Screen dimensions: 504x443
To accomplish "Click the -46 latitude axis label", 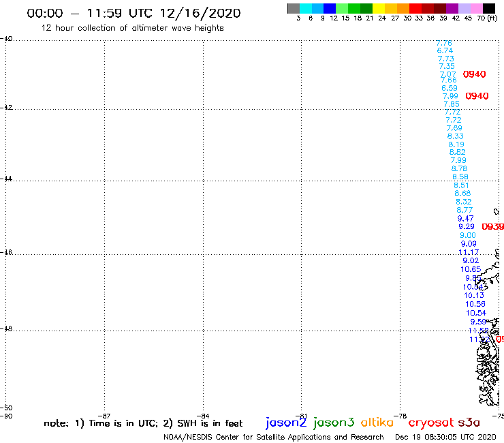I will coord(6,252).
